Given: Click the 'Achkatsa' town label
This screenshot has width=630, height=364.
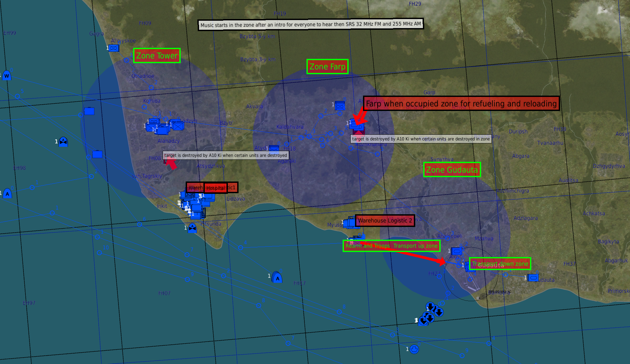Looking at the screenshot, I should (594, 213).
